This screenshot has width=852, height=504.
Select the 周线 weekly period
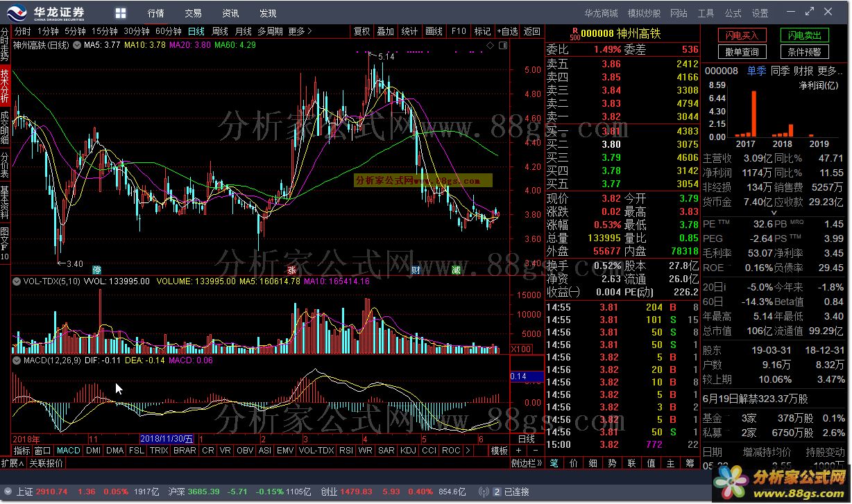(220, 31)
